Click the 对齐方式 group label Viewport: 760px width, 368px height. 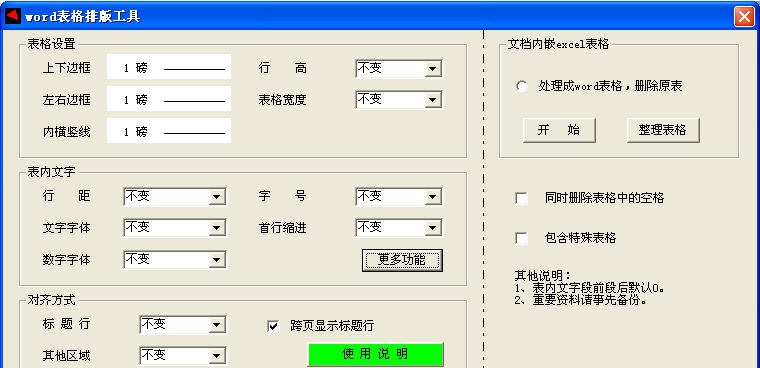[51, 300]
